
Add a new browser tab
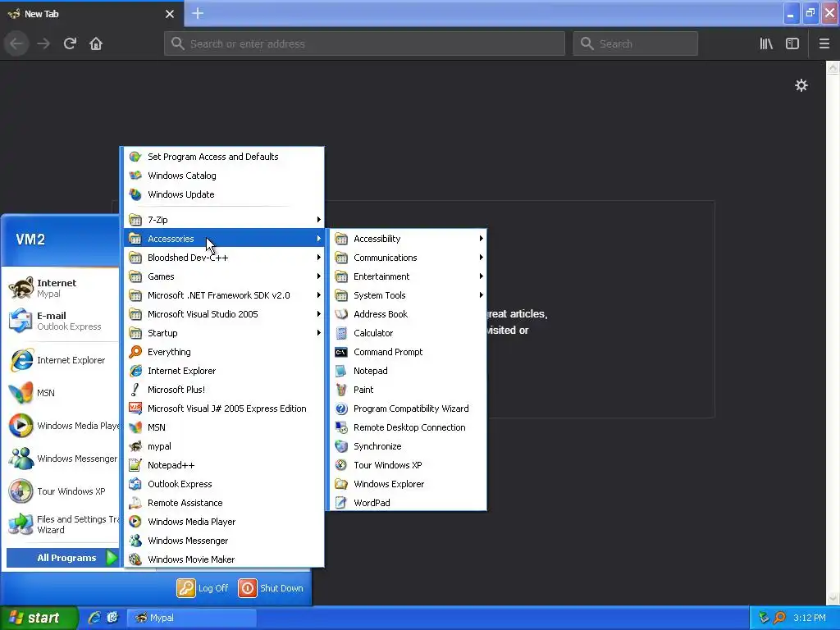point(198,13)
